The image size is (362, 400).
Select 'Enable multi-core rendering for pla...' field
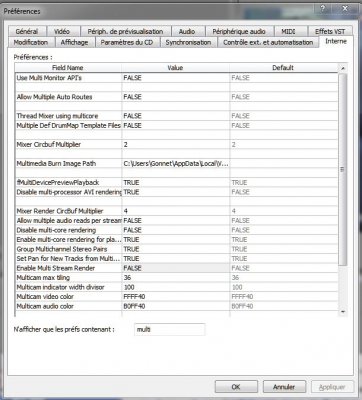tap(69, 240)
